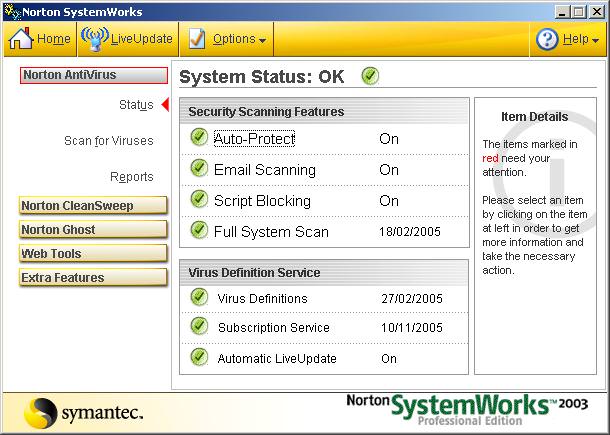Viewport: 610px width, 435px height.
Task: Click the 10/11/2005 subscription date
Action: pyautogui.click(x=412, y=328)
